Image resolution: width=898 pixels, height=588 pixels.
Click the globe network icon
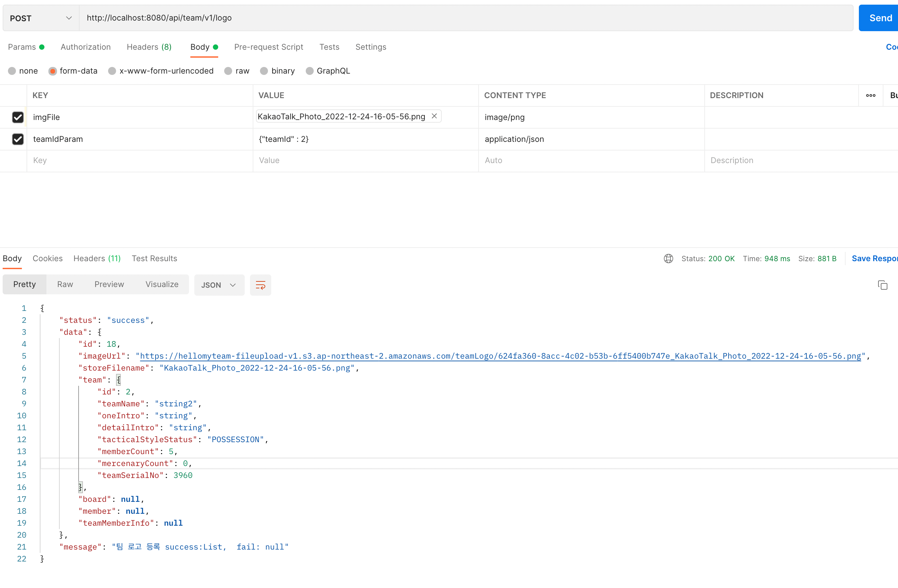pyautogui.click(x=668, y=258)
